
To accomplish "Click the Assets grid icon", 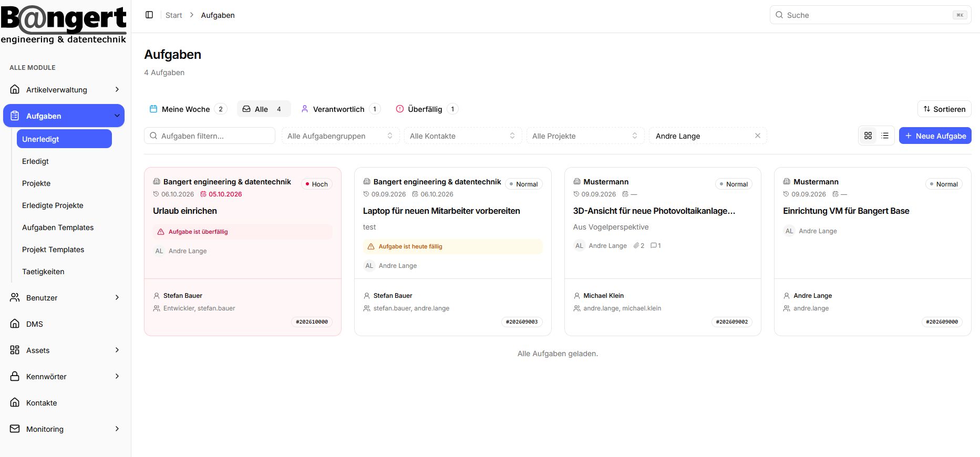I will (15, 350).
